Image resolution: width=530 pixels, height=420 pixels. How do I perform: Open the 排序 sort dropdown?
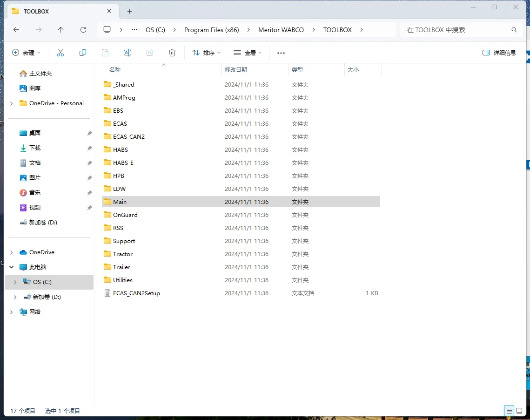206,53
